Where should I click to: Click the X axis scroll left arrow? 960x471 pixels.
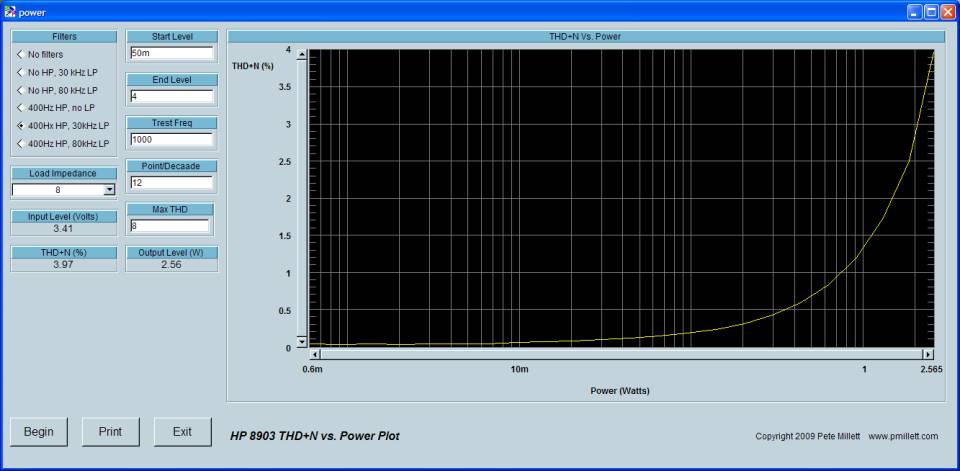tap(316, 354)
